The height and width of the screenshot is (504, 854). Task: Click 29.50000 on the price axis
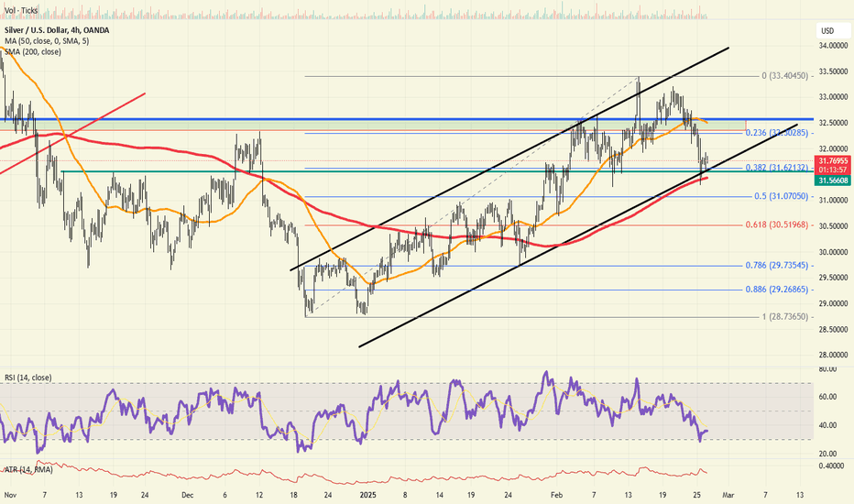pos(833,278)
